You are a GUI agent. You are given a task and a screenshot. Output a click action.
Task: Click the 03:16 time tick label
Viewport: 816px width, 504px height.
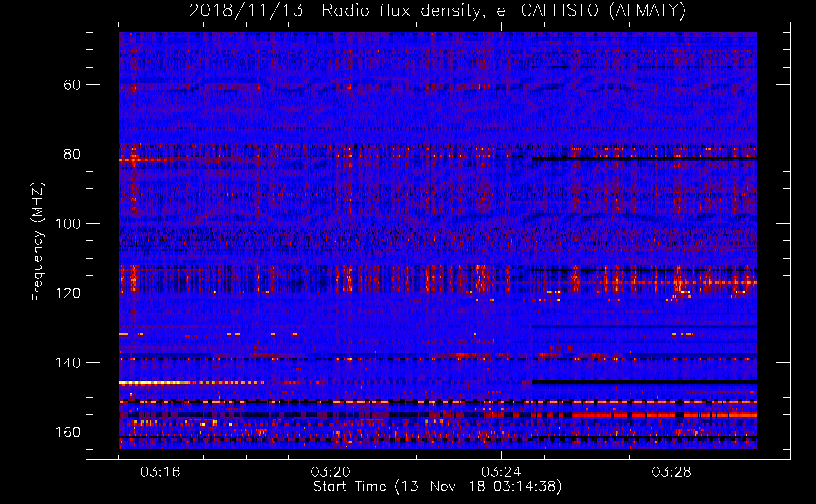click(160, 472)
